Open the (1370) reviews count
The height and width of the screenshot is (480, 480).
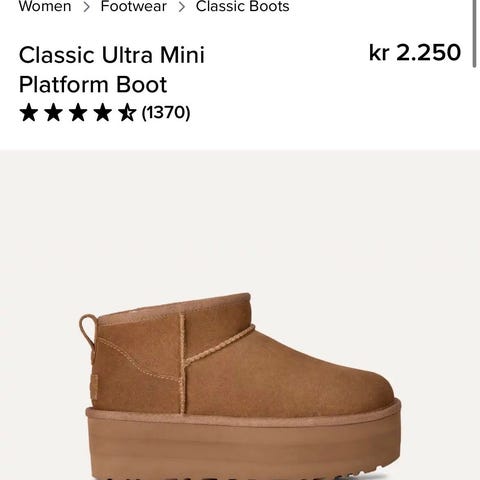(166, 112)
